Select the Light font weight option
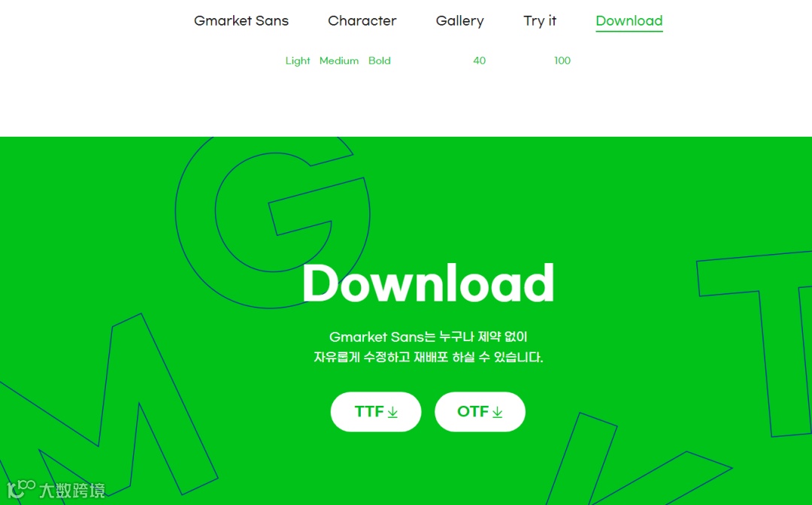The height and width of the screenshot is (505, 812). coord(298,61)
